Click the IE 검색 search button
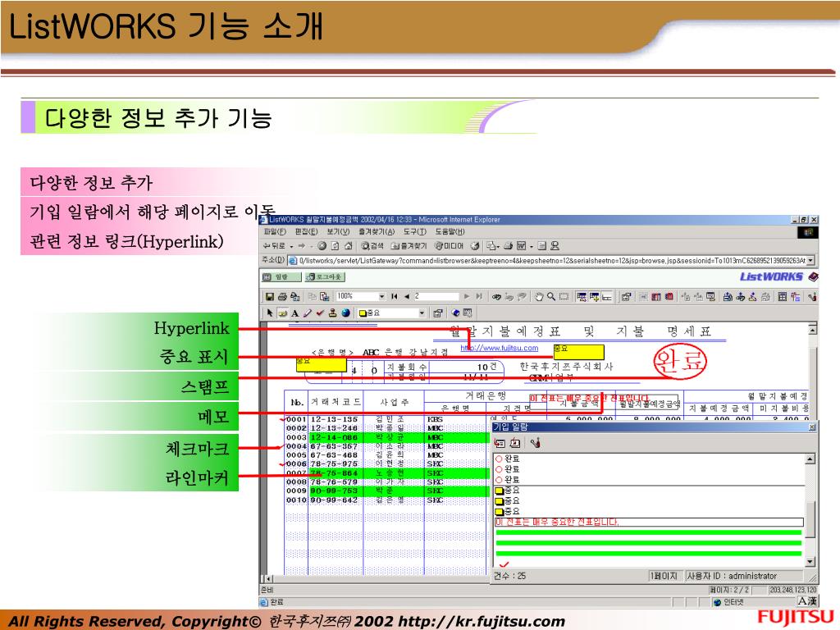 point(372,246)
